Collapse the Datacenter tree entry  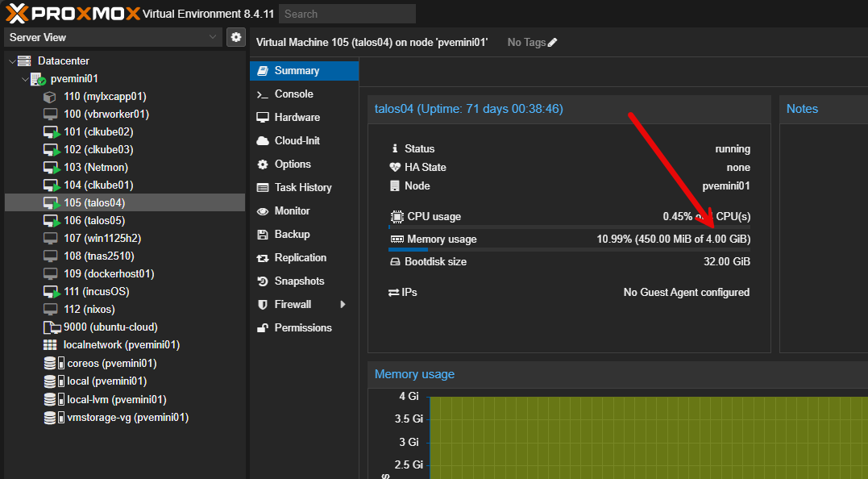[x=11, y=60]
